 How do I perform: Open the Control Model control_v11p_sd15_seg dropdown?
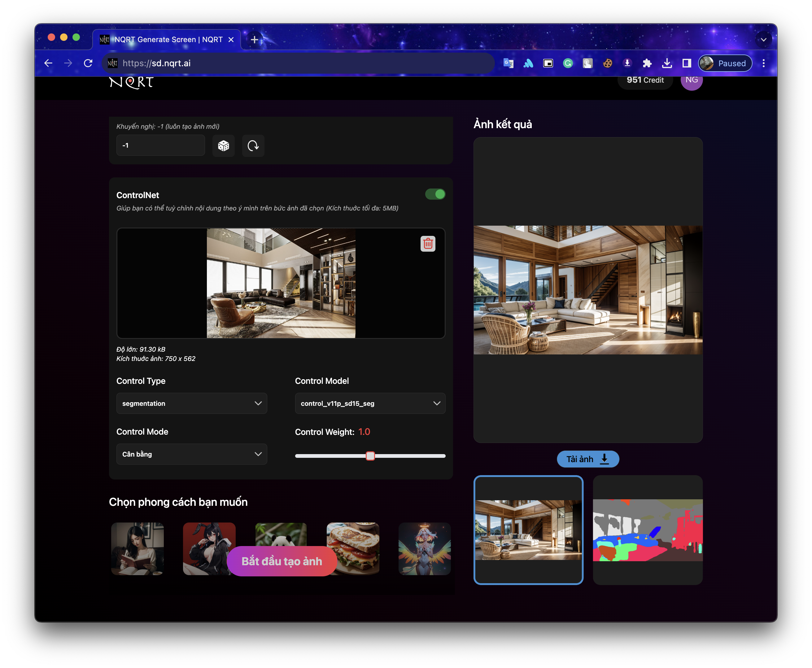370,403
